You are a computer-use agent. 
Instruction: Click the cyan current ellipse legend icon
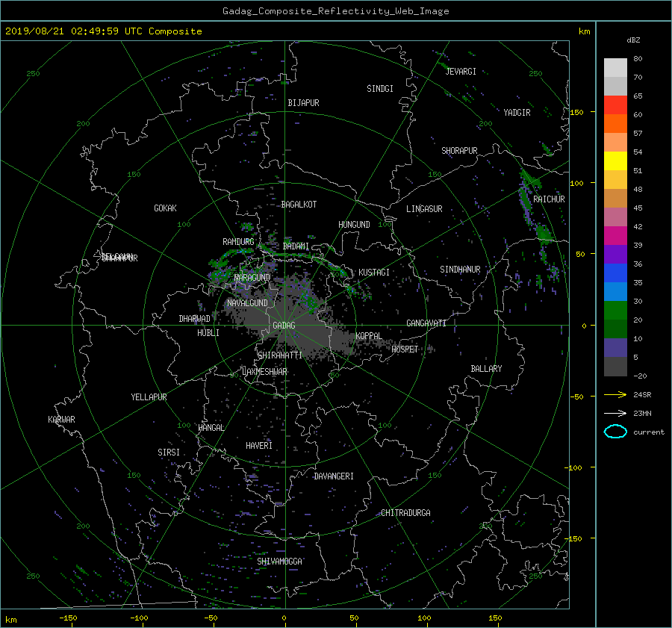pyautogui.click(x=615, y=432)
